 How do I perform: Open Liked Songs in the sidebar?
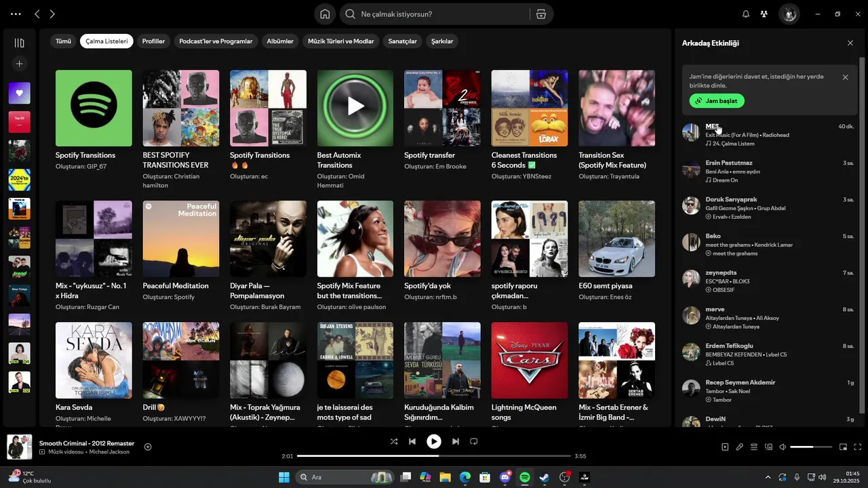pos(19,93)
